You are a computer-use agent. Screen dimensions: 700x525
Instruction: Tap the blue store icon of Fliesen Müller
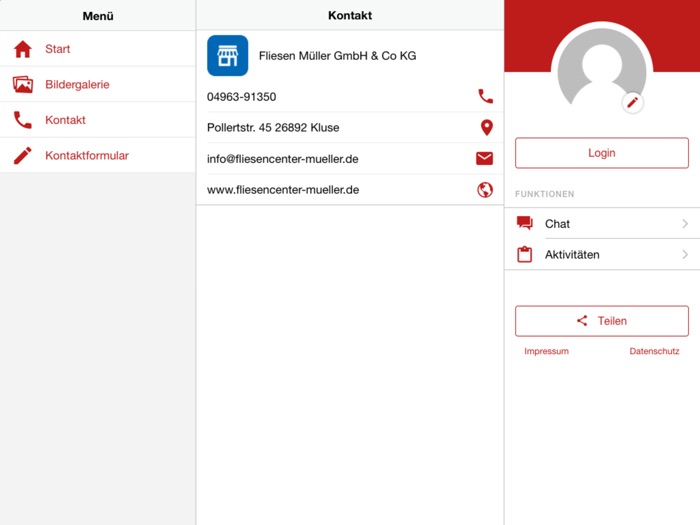point(228,55)
